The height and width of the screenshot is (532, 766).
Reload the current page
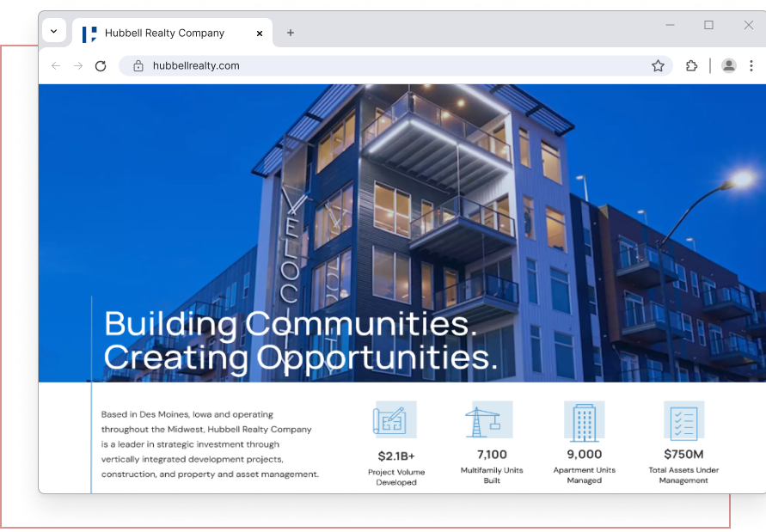101,66
